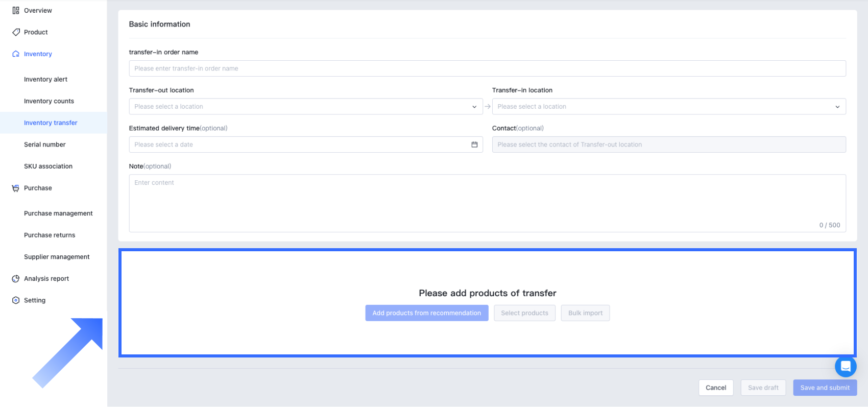868x407 pixels.
Task: Click the Inventory warehouse icon
Action: [16, 54]
